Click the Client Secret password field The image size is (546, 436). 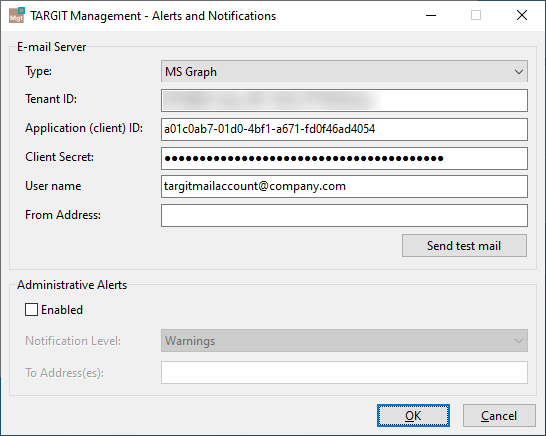[344, 158]
